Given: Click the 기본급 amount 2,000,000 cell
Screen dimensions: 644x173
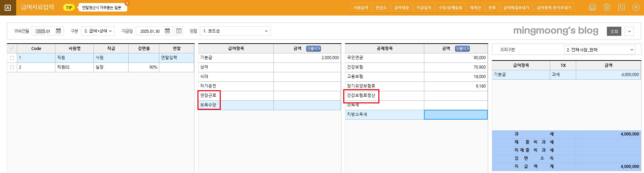Looking at the screenshot, I should [307, 58].
